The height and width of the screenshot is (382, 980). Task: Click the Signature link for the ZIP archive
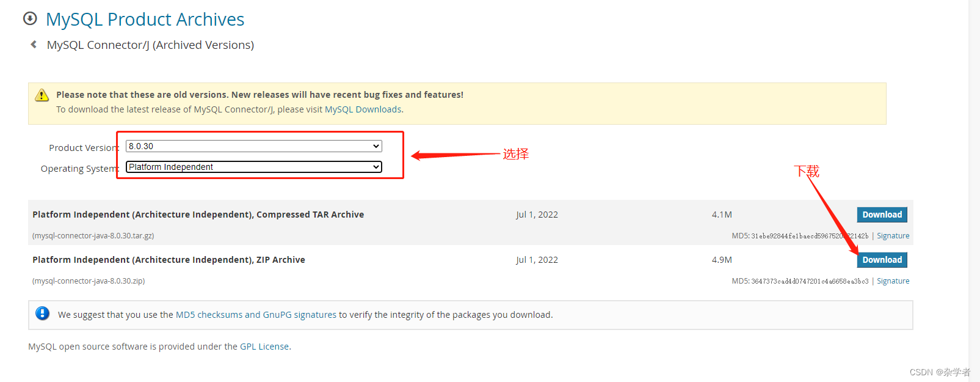(x=893, y=281)
